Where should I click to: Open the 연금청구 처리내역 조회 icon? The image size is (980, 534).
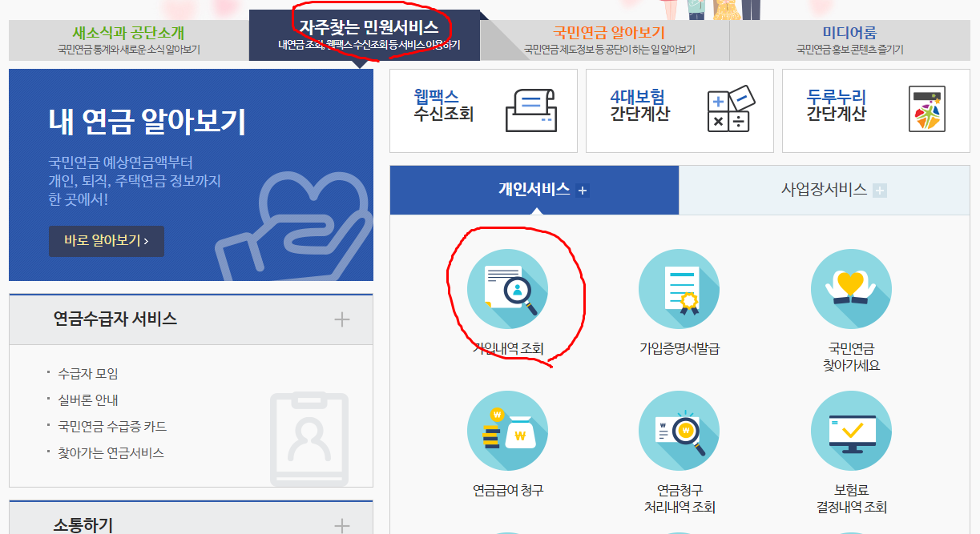point(680,431)
